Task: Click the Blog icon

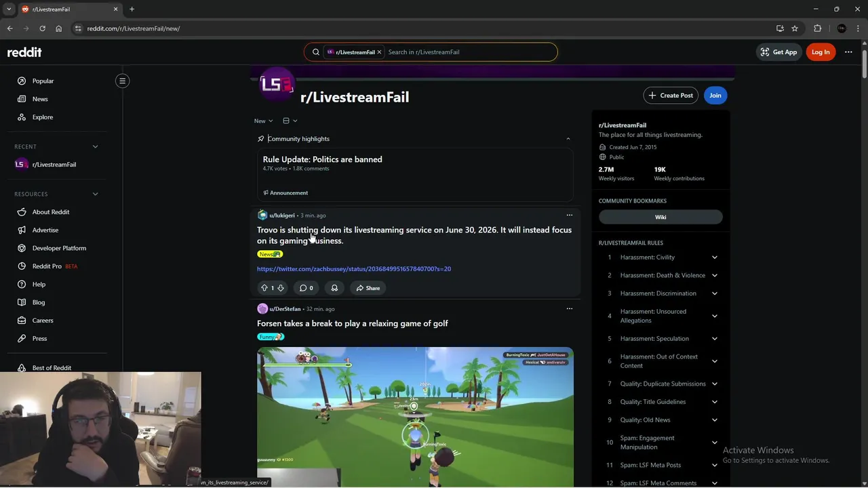Action: pos(22,302)
